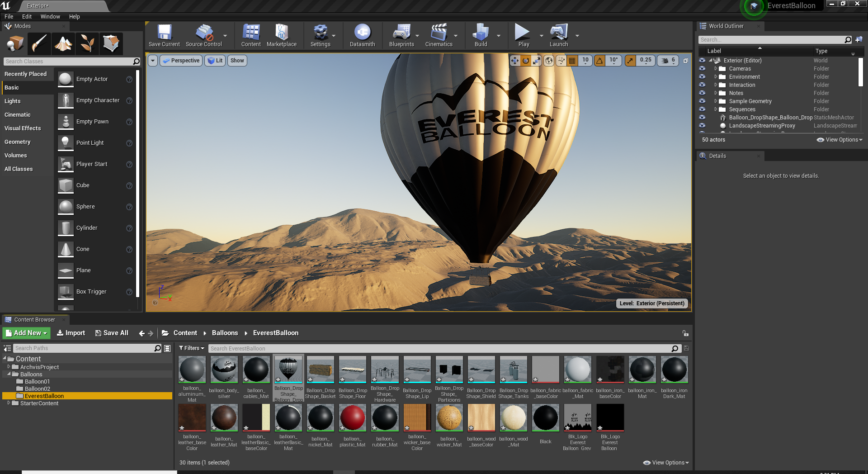Open the Window menu

(50, 17)
